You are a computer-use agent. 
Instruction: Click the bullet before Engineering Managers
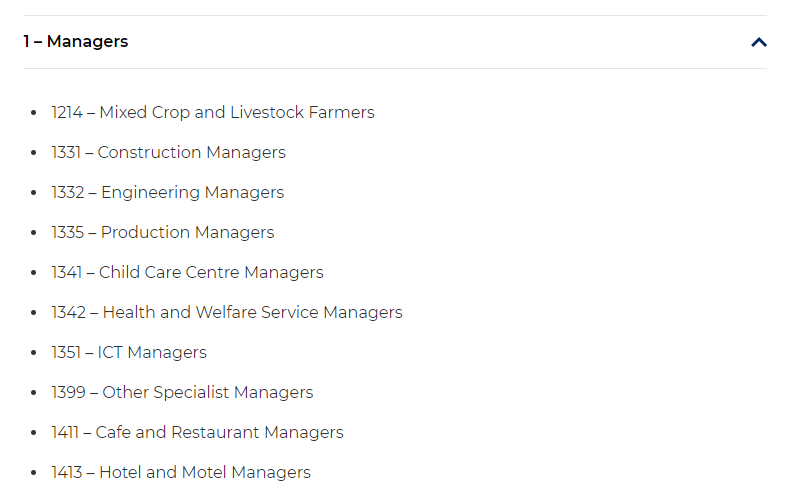tap(34, 192)
